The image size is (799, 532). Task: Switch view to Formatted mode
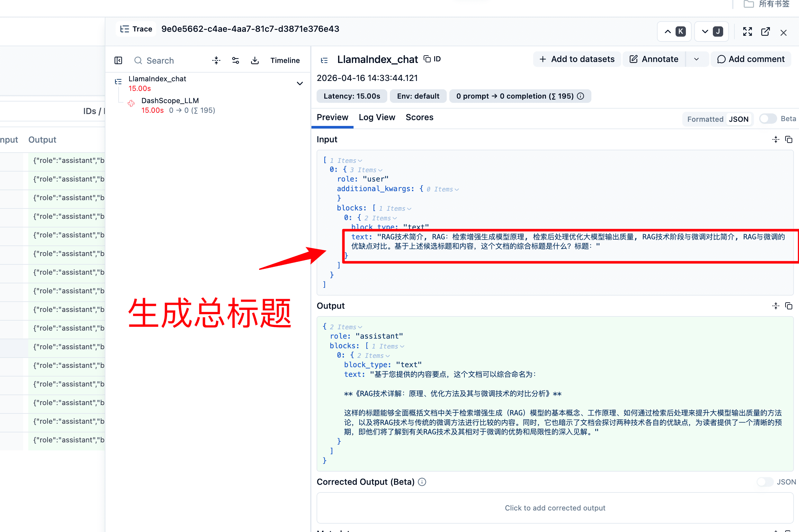[x=705, y=119]
